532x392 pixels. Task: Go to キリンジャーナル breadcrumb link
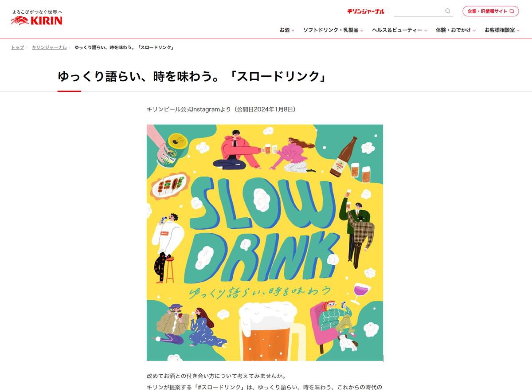pos(49,47)
